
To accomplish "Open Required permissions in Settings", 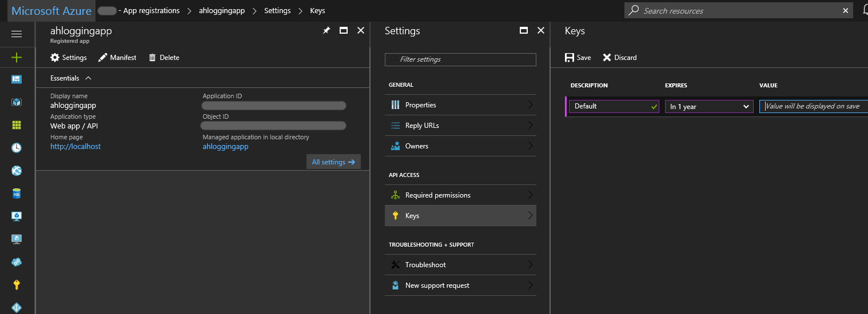I will point(460,195).
